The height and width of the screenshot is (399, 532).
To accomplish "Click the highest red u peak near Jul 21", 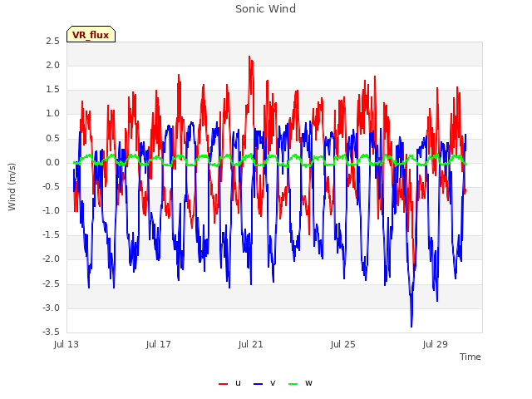I will 249,57.
